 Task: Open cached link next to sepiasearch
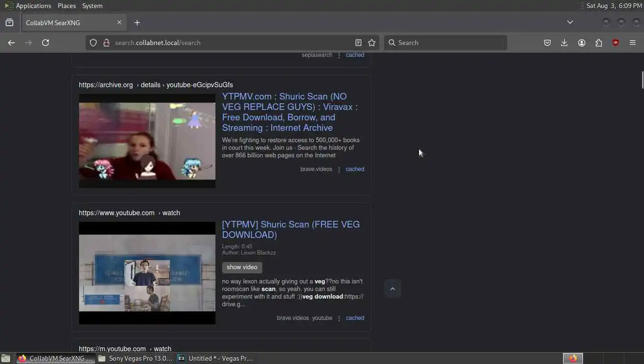pos(355,55)
